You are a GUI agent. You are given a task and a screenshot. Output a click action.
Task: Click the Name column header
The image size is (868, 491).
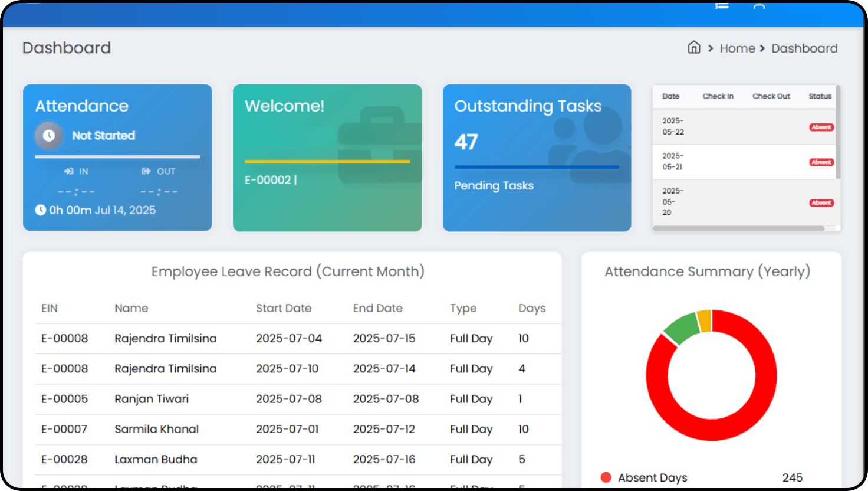point(131,308)
